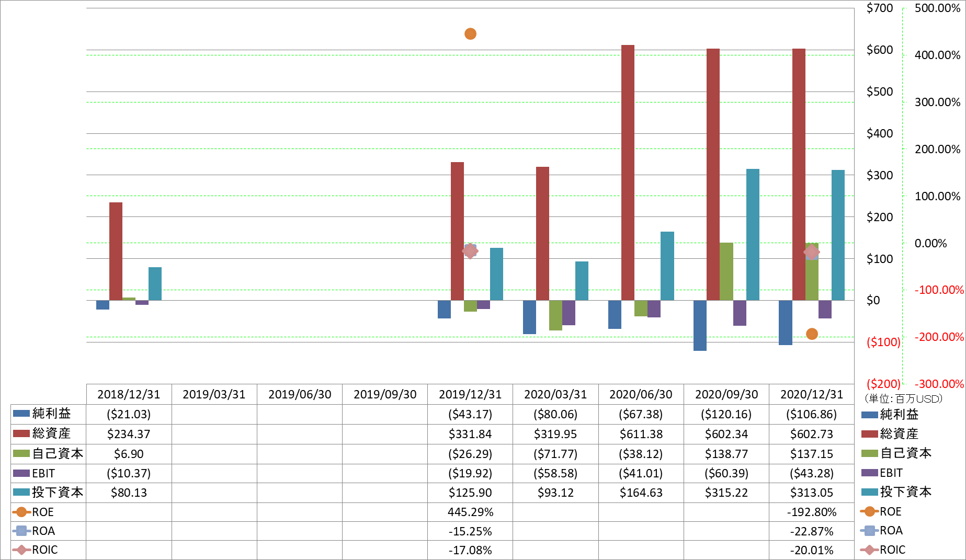Click the 投下資本 teal swatch in the right-side legend
This screenshot has height=560, width=966.
(869, 492)
